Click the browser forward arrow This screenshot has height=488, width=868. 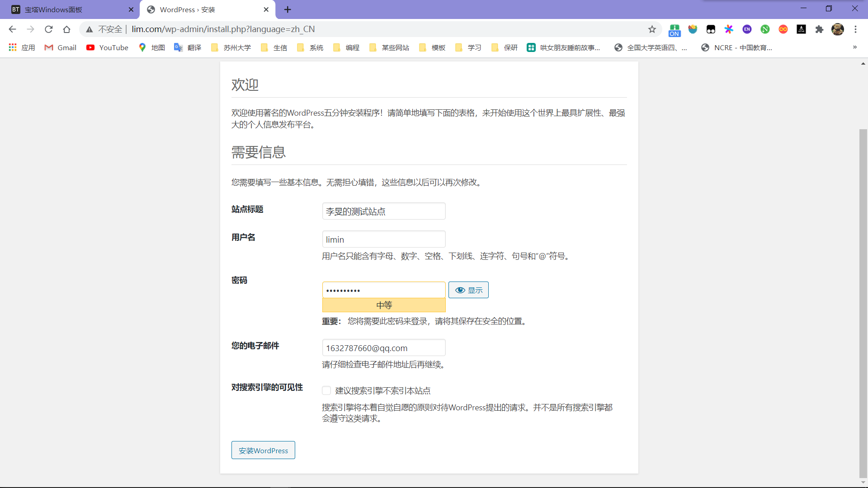click(x=30, y=29)
